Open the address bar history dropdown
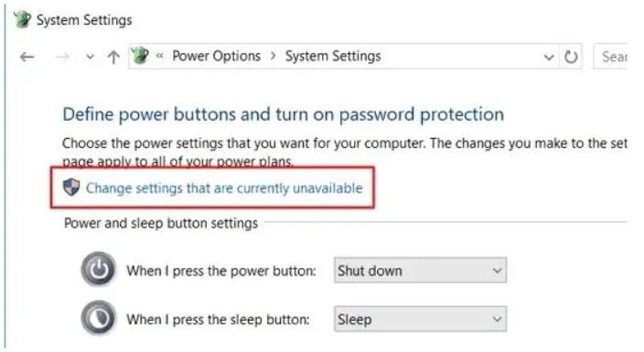Image resolution: width=644 pixels, height=352 pixels. 549,57
